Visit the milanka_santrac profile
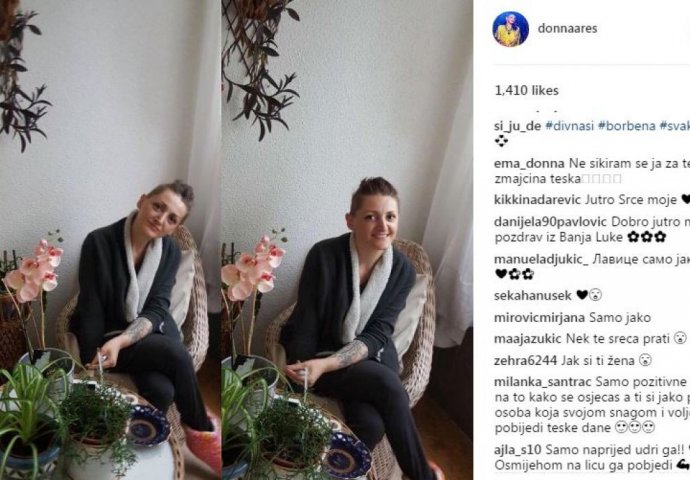The height and width of the screenshot is (480, 690). click(543, 382)
